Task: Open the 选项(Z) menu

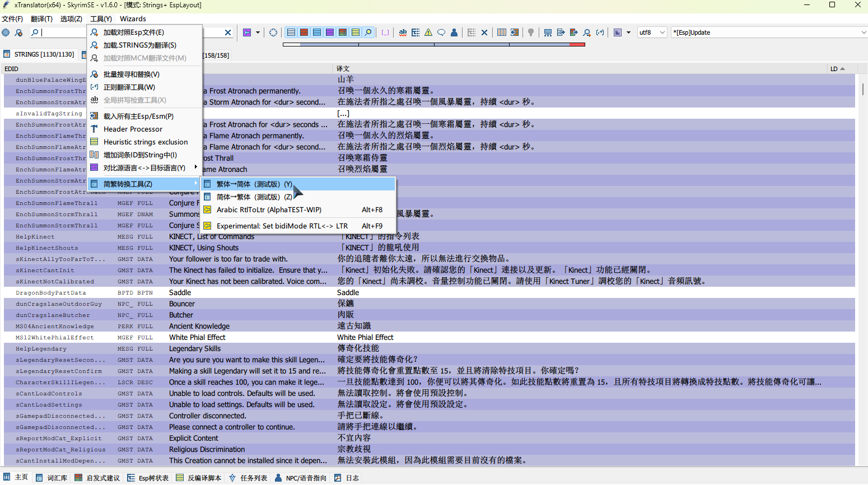Action: (x=71, y=19)
